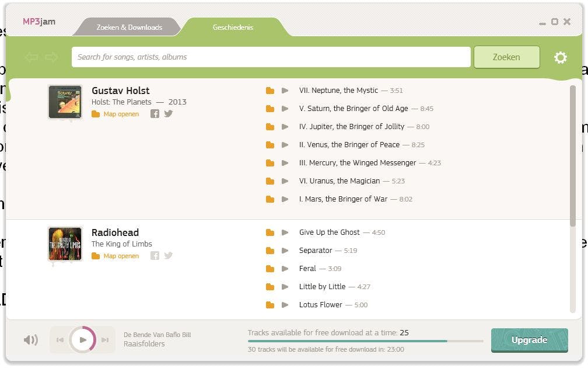Open folder for Neptune, the Mystic track
Screen dimensions: 588x368
(x=269, y=91)
